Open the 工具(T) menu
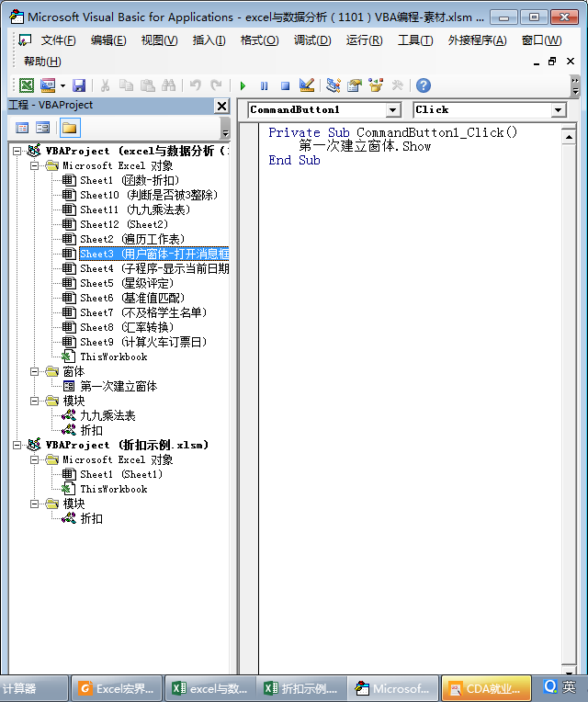Screen dimensions: 588x702 [415, 40]
